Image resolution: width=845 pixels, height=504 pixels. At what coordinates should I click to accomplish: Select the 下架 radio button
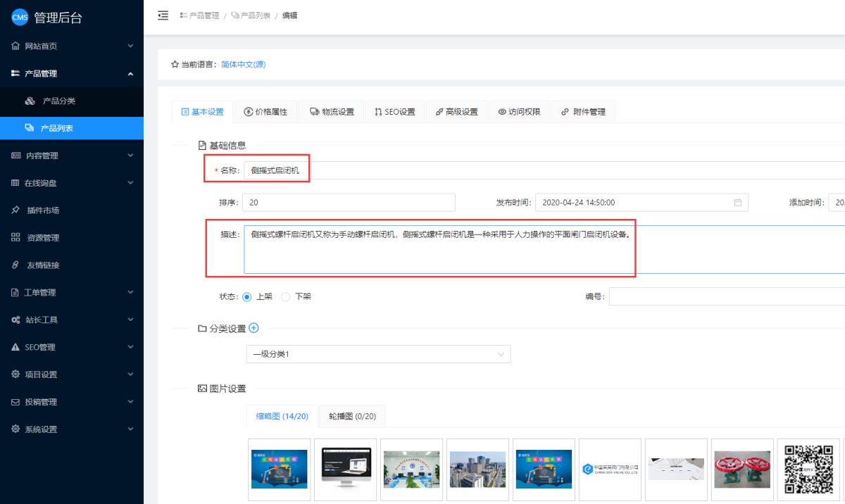tap(286, 297)
